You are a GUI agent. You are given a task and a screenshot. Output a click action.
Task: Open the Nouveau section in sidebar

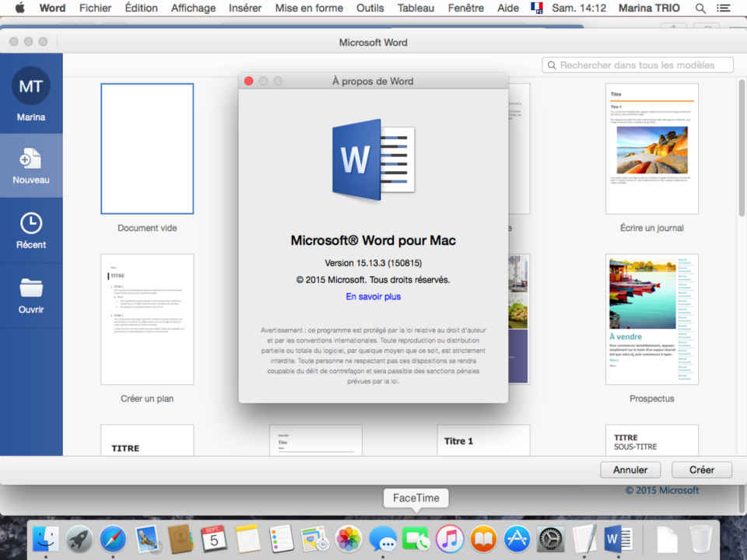[x=31, y=166]
